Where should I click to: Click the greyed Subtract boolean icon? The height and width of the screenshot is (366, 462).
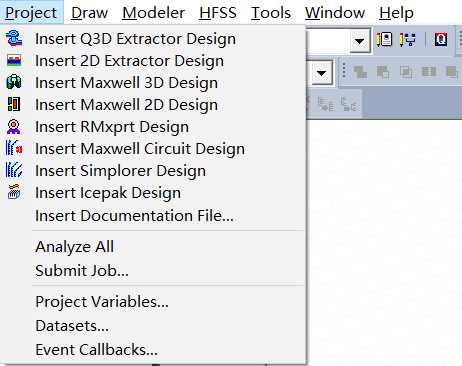coord(383,72)
